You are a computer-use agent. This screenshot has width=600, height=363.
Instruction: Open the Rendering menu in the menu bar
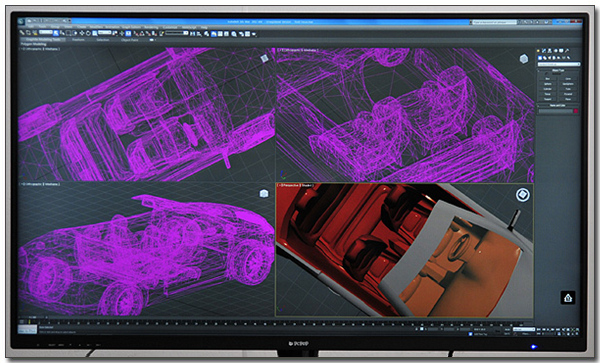coord(151,27)
